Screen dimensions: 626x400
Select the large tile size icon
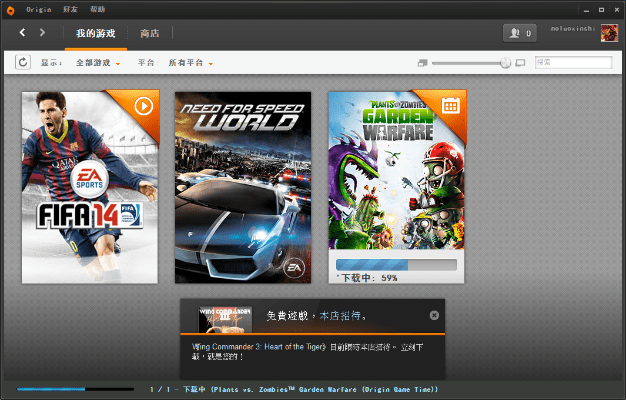(520, 63)
